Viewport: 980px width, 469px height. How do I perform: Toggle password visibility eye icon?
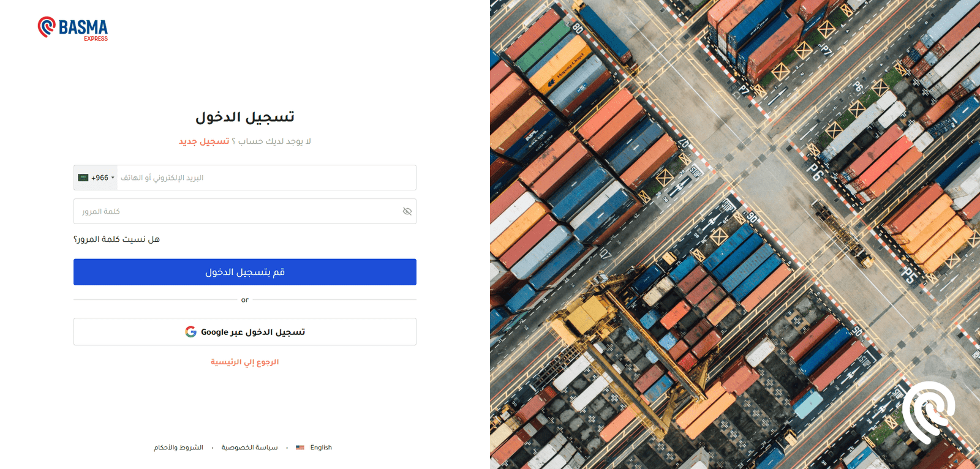[x=407, y=211]
